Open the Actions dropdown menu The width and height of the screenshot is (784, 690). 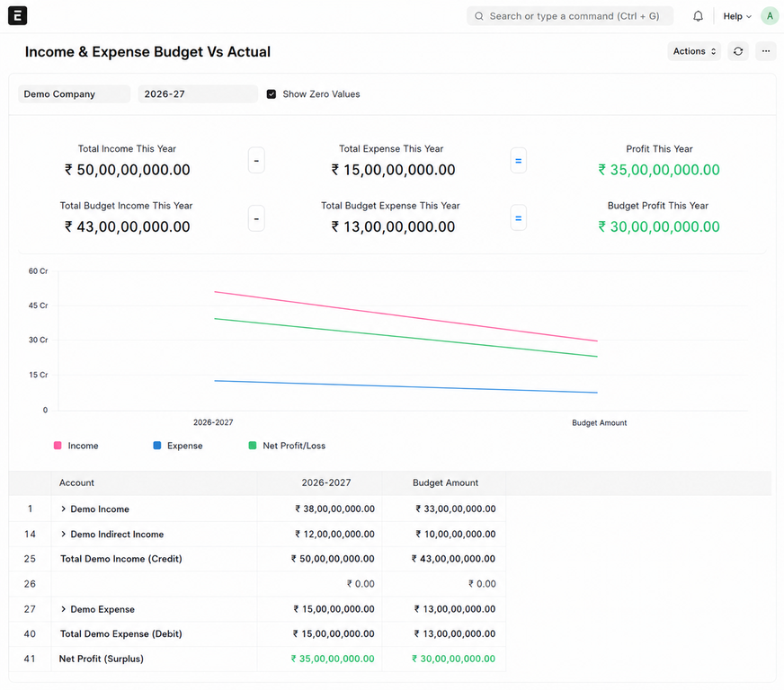694,51
